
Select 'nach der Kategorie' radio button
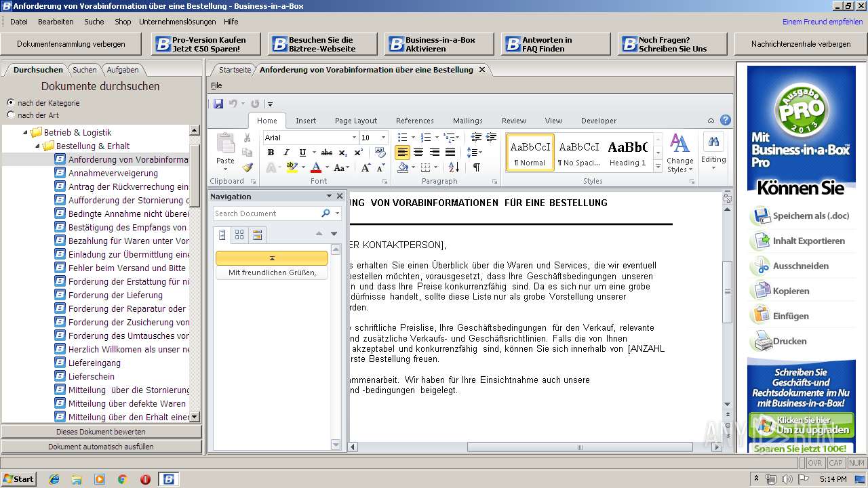point(10,102)
